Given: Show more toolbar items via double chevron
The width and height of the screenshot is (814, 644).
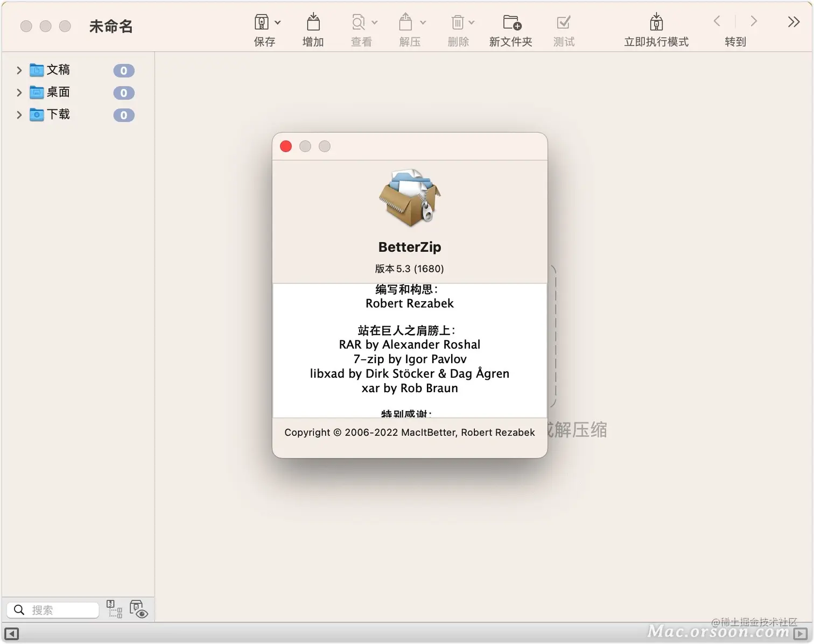Looking at the screenshot, I should pos(794,22).
